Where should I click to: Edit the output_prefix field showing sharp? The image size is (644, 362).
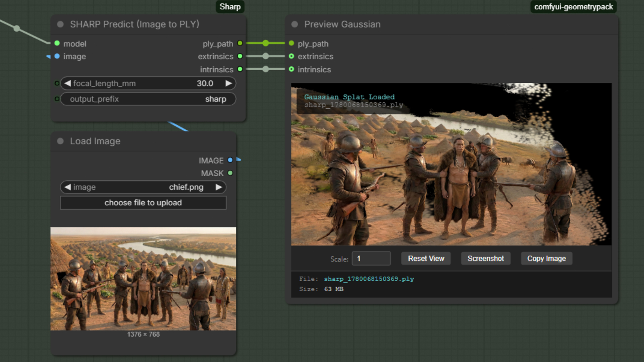click(148, 99)
